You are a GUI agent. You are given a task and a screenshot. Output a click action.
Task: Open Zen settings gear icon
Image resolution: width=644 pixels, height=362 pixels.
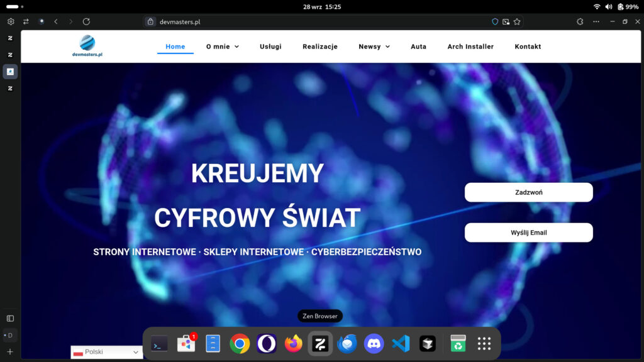pyautogui.click(x=11, y=21)
